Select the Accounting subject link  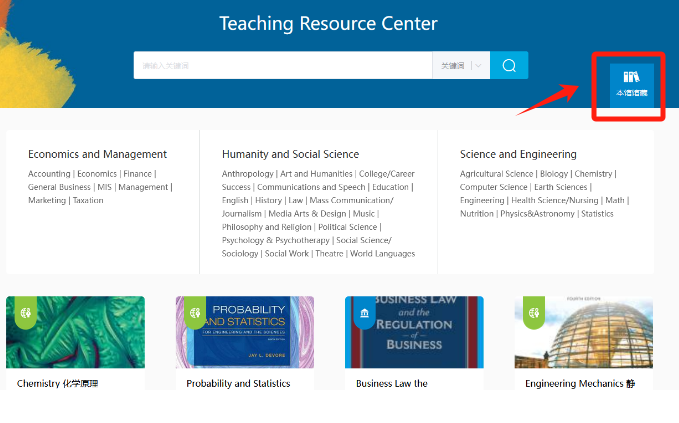coord(49,174)
